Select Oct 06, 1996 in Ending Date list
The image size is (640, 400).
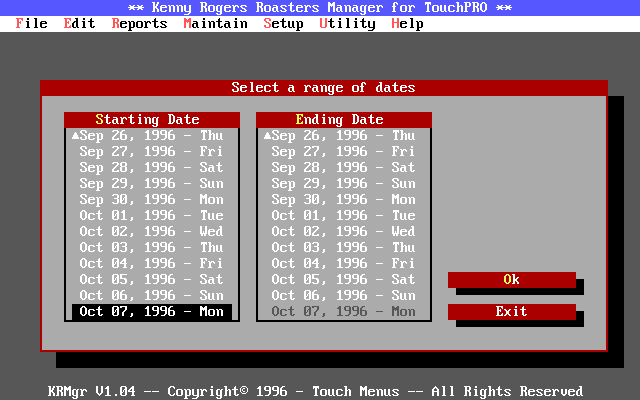344,296
